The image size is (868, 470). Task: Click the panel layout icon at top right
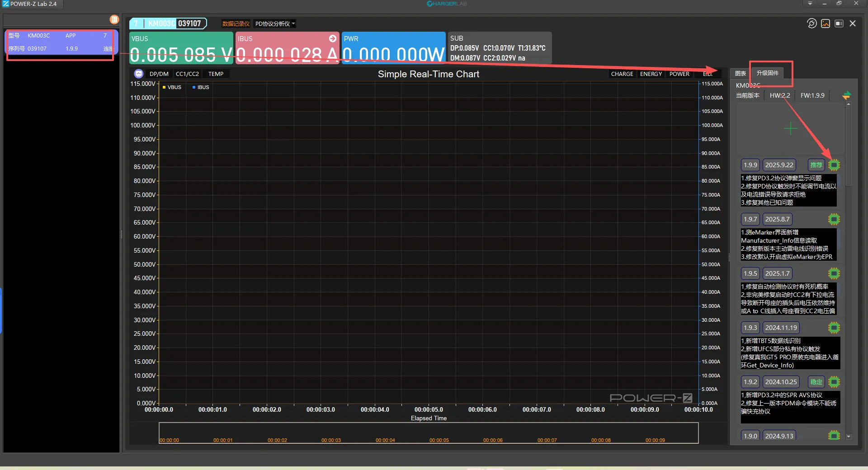point(839,23)
